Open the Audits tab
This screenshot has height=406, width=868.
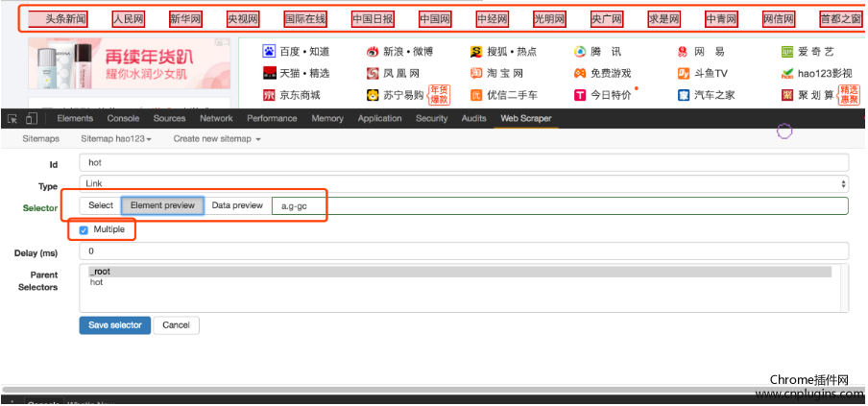[x=474, y=118]
